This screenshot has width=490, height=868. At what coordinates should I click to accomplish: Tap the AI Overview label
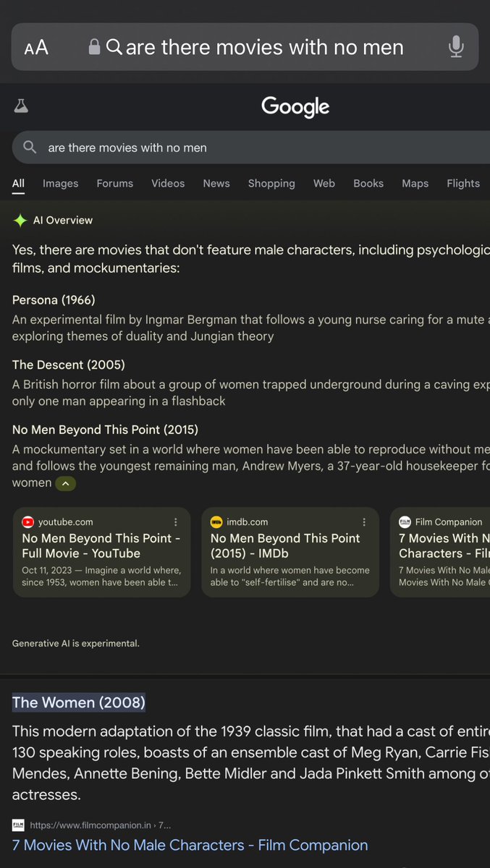(x=63, y=221)
